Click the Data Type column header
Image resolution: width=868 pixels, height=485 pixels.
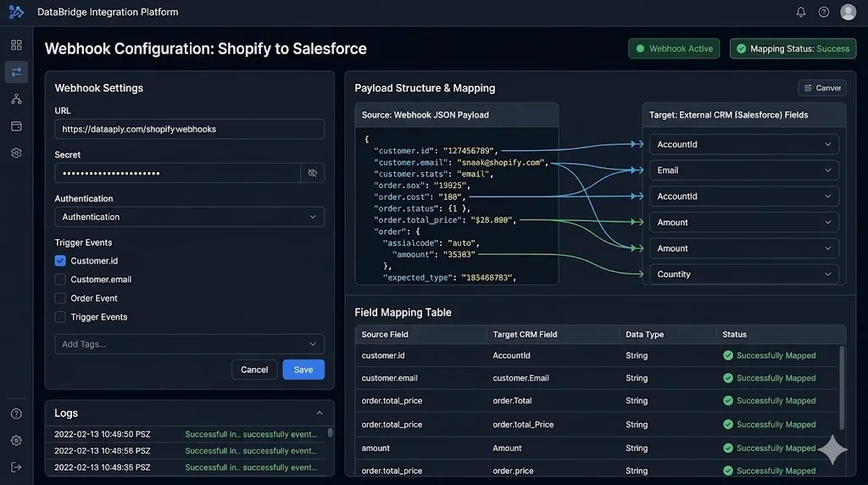[x=644, y=334]
